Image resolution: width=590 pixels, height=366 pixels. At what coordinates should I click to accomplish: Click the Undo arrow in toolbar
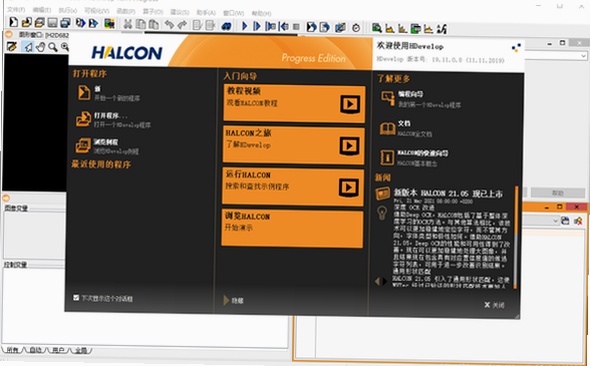click(x=169, y=25)
